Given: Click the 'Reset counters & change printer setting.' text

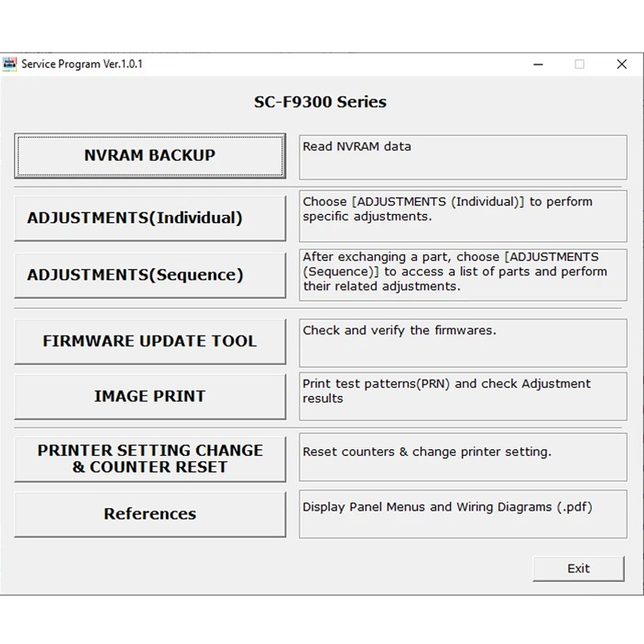Looking at the screenshot, I should pos(427,452).
